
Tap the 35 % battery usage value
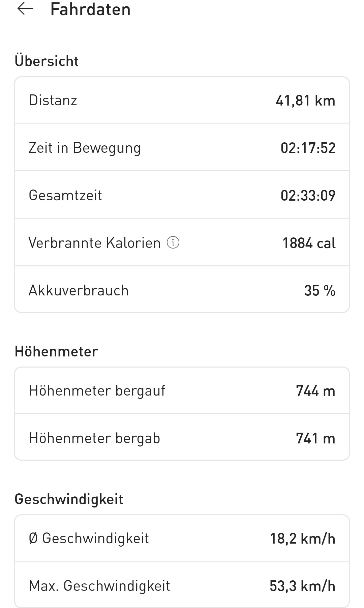click(320, 291)
